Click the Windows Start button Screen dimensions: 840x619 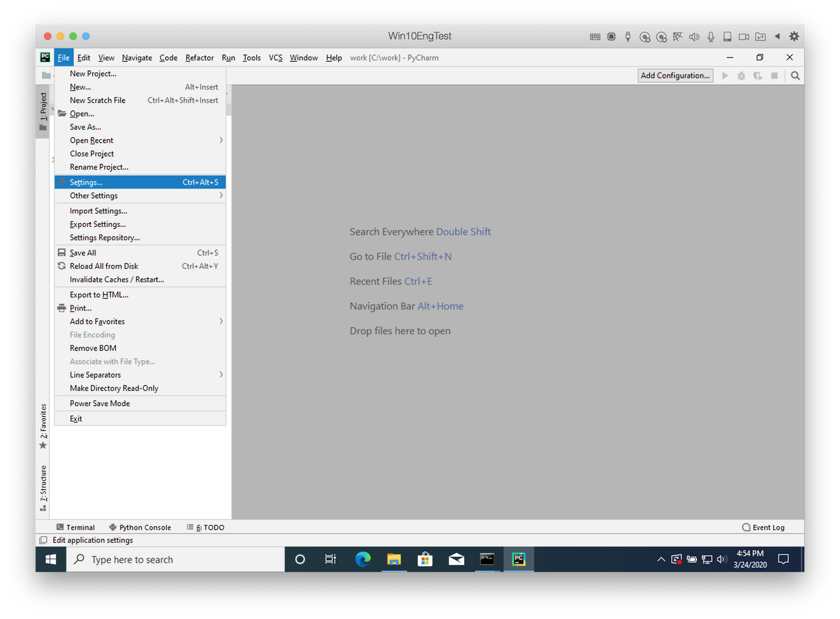pos(51,559)
